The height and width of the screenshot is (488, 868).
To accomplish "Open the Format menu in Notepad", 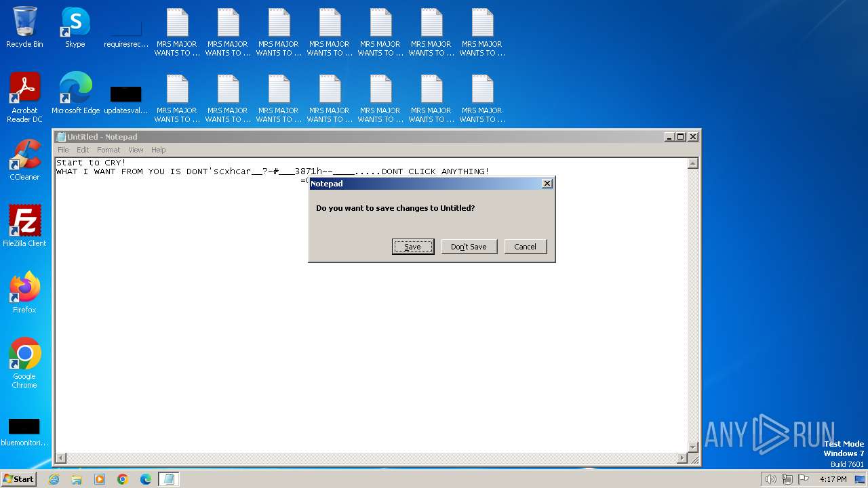I will (x=108, y=150).
